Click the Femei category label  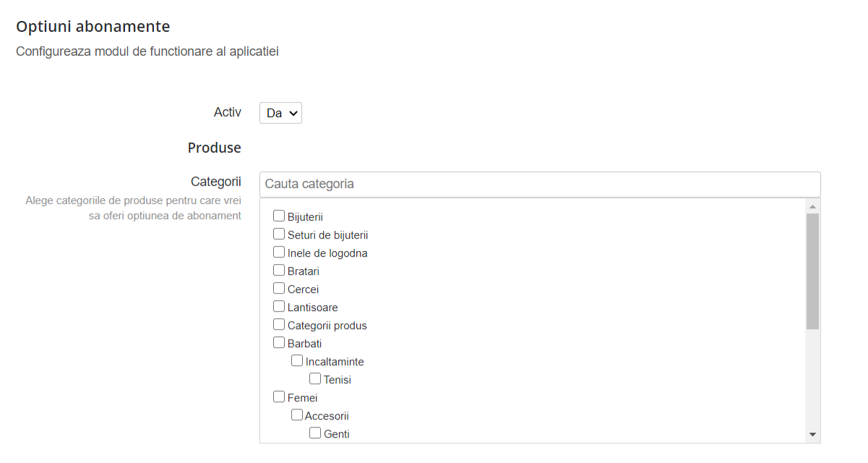tap(302, 398)
